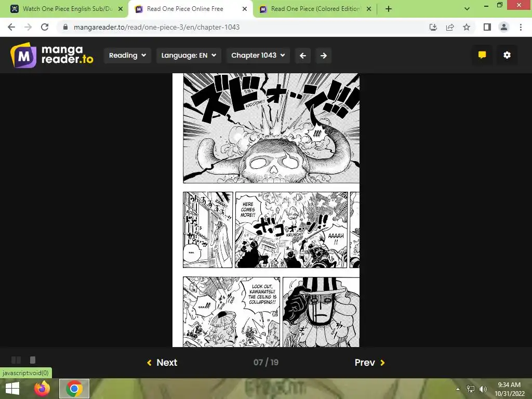Click the manga page image

266,210
